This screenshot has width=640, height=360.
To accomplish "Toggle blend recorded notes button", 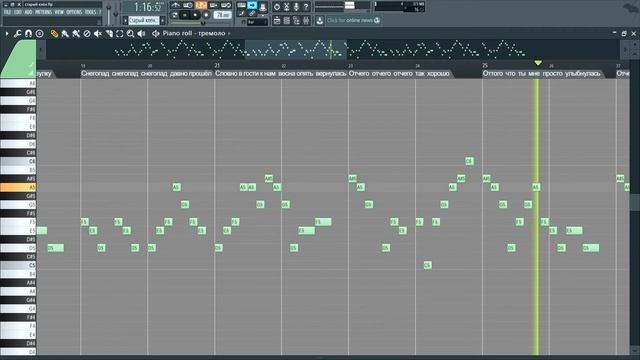I will pos(213,5).
